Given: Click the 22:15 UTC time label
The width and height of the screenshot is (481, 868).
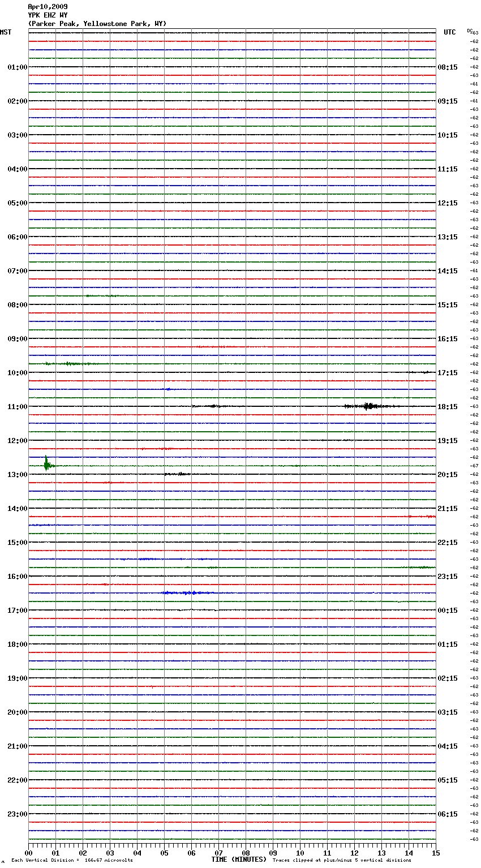Looking at the screenshot, I should (448, 543).
